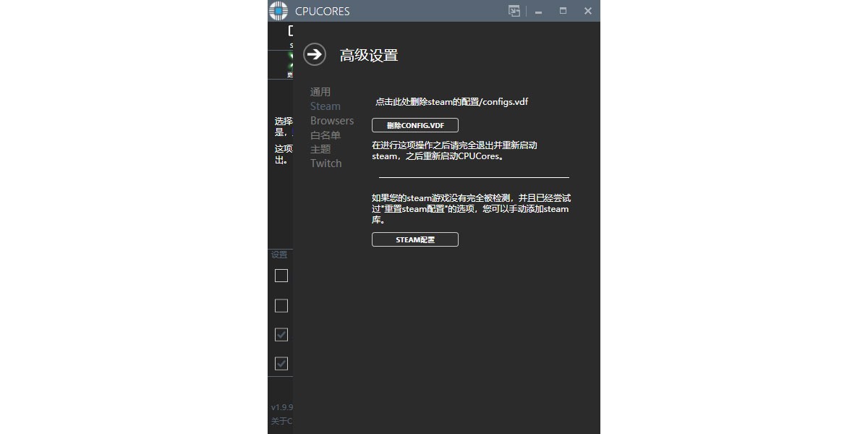Switch to the 通用 settings tab
This screenshot has width=868, height=434.
320,91
